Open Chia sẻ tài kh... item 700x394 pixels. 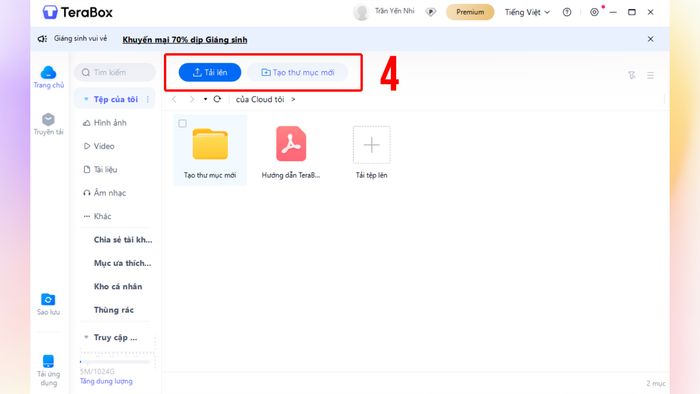123,240
